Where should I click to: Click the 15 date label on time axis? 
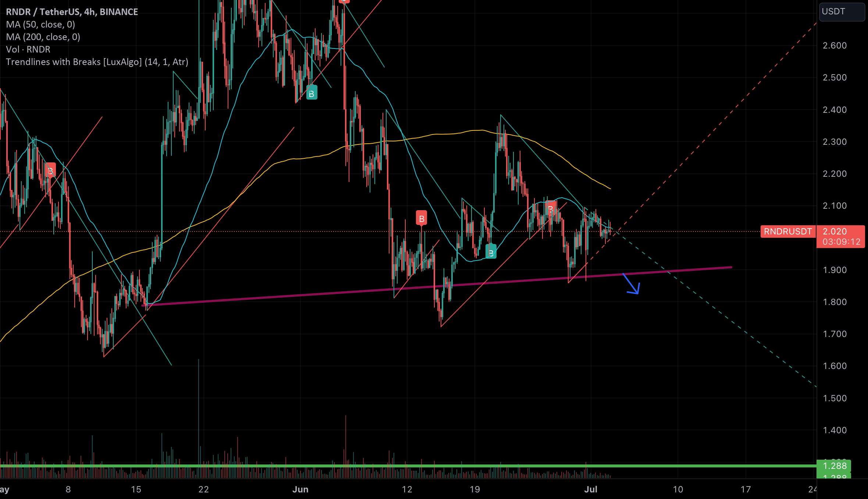(136, 489)
